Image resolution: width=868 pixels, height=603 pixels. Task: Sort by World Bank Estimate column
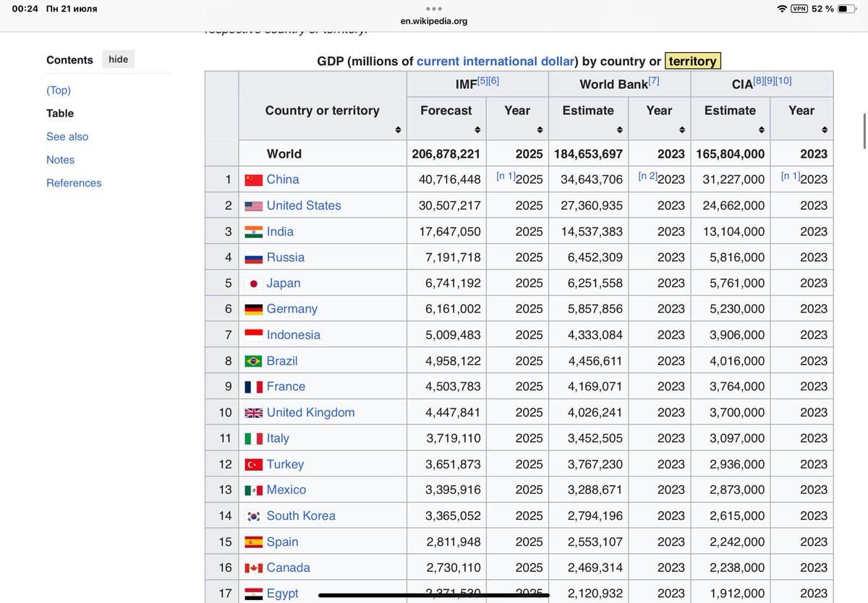(x=619, y=130)
